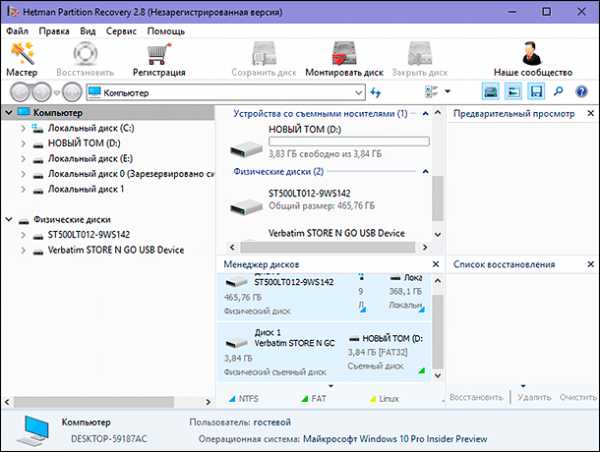600x452 pixels.
Task: Expand Локальный диск 0 node
Action: 23,174
